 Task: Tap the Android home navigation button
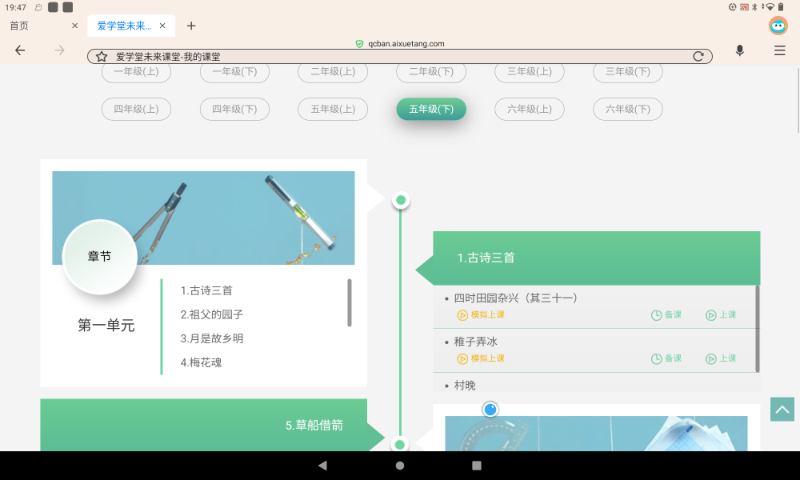(400, 465)
